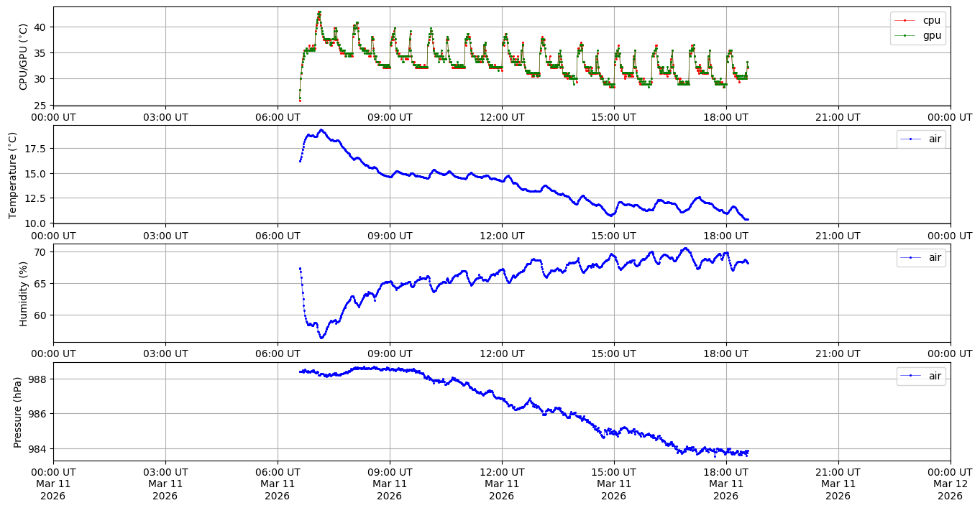
Task: Click the 25 tick on CPU/GPU axis
Action: point(42,106)
